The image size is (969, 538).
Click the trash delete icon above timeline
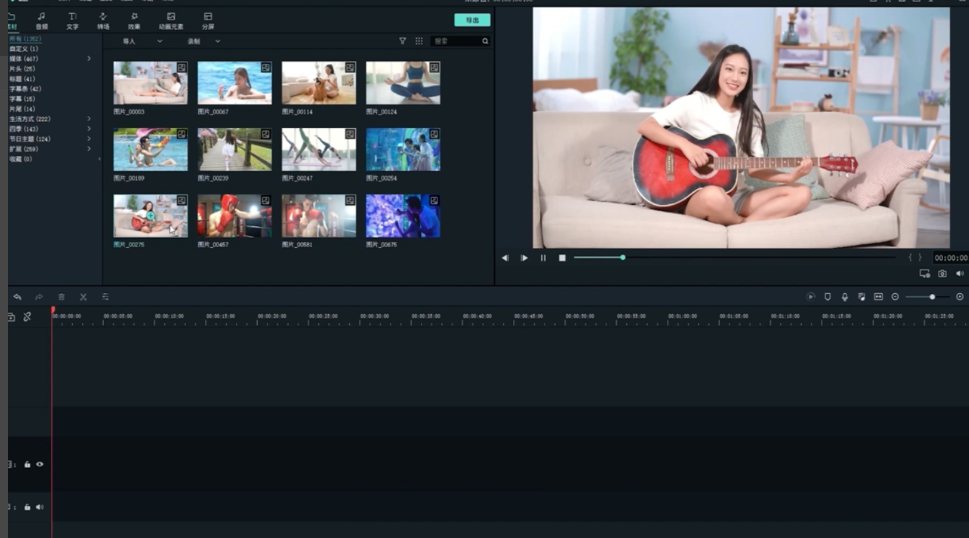point(61,297)
